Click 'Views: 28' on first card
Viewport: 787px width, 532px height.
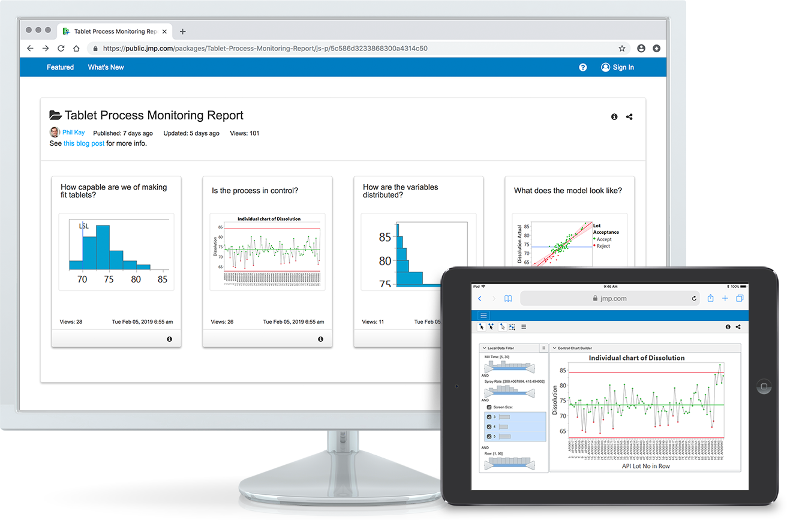[71, 322]
